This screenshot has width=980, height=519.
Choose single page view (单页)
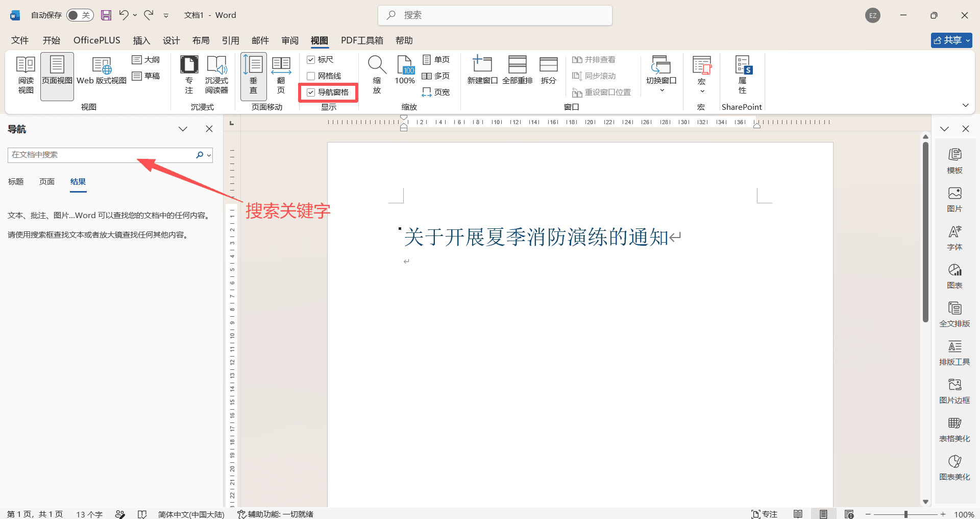(436, 60)
